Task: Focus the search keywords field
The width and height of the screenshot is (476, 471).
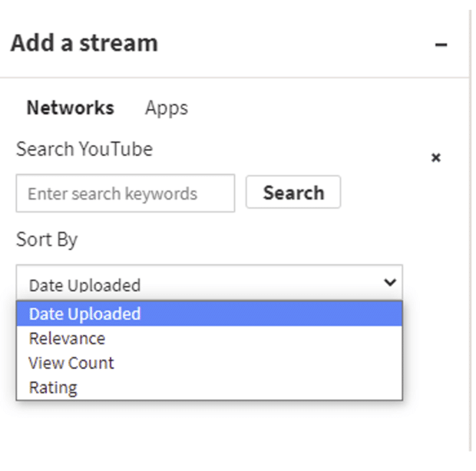Action: (x=125, y=193)
